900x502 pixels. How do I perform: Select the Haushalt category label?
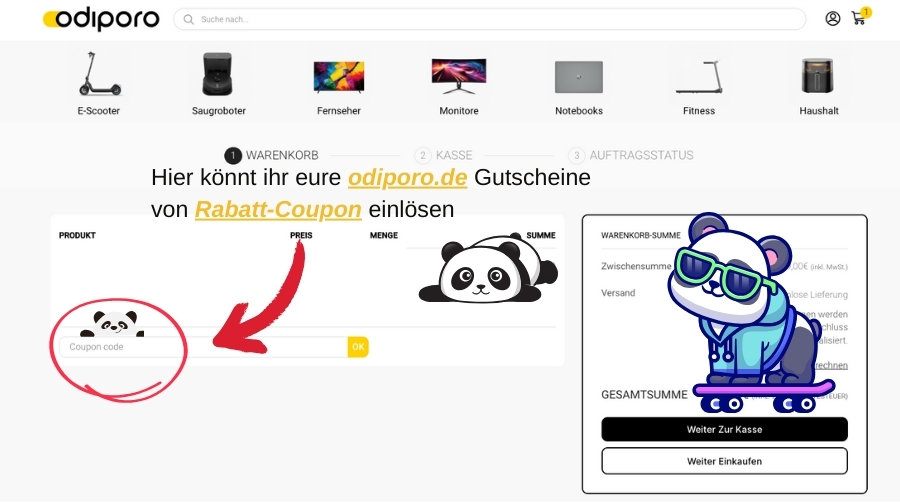point(818,111)
